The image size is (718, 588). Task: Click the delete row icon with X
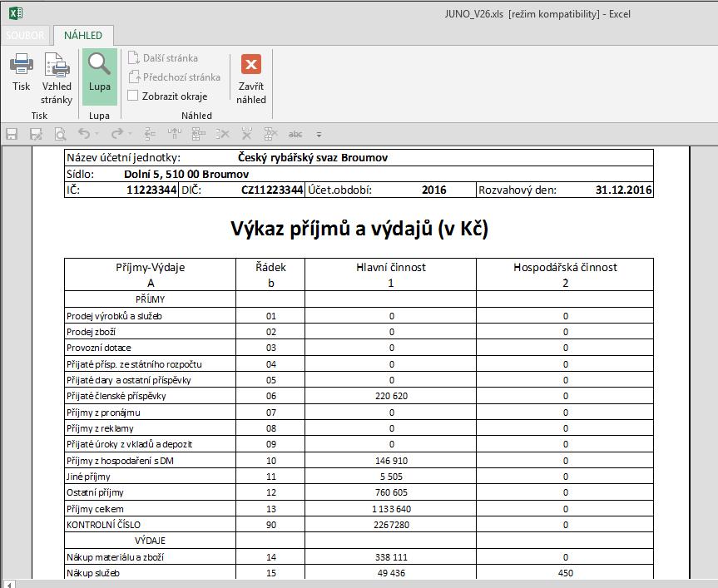coord(222,134)
